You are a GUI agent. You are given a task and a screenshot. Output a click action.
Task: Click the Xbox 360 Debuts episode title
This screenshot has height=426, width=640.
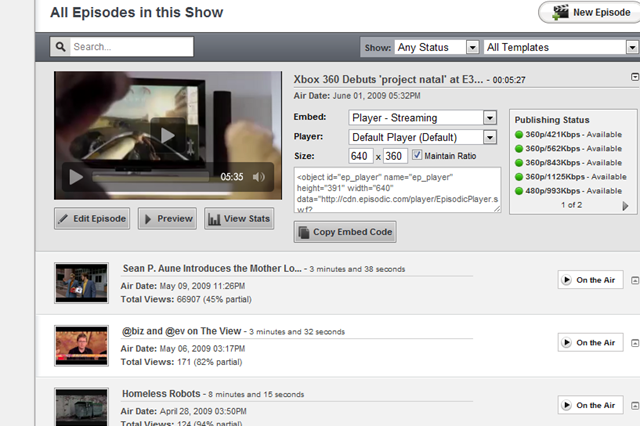(x=388, y=79)
